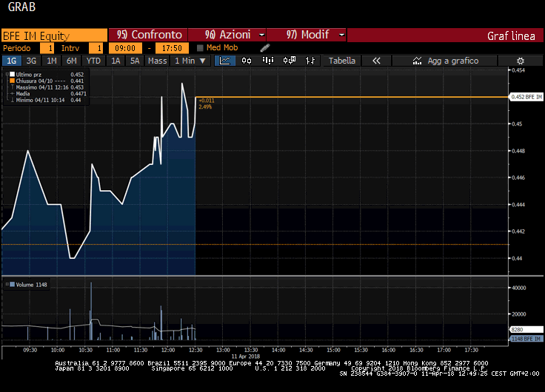Open the Azioni dropdown menu
The height and width of the screenshot is (392, 545).
[x=228, y=35]
